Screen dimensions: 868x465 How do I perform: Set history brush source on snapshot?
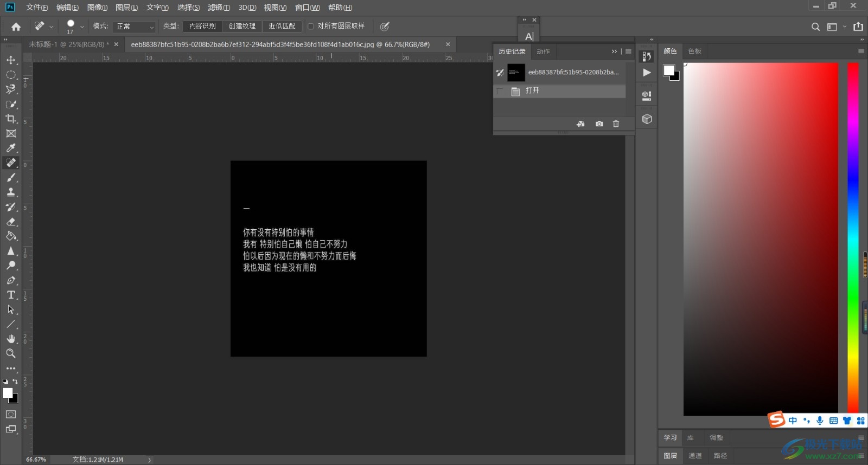tap(500, 72)
